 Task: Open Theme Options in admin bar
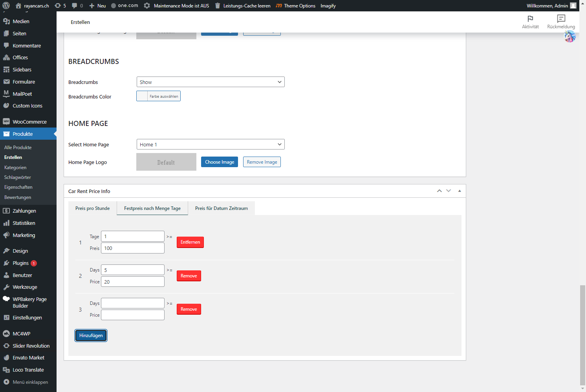click(x=295, y=5)
